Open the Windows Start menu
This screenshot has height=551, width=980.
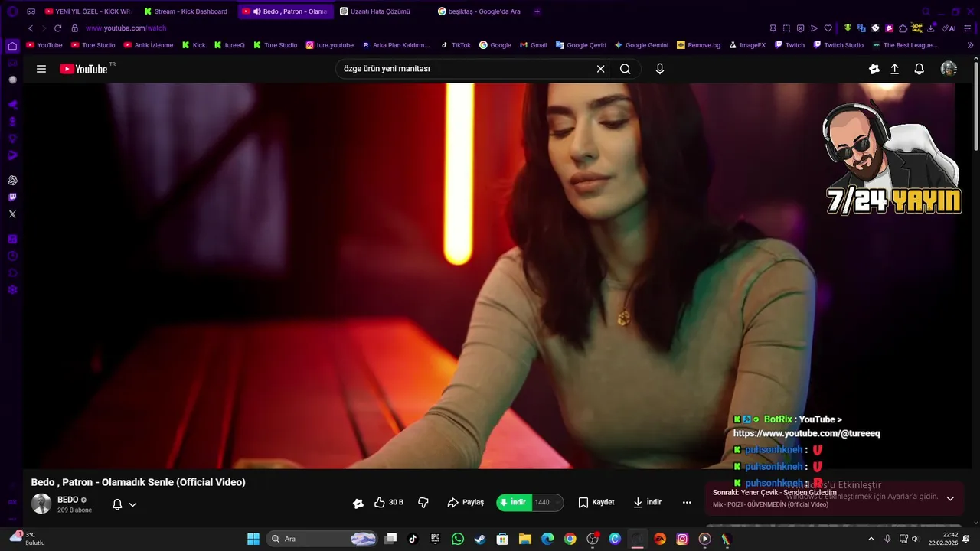(x=253, y=539)
